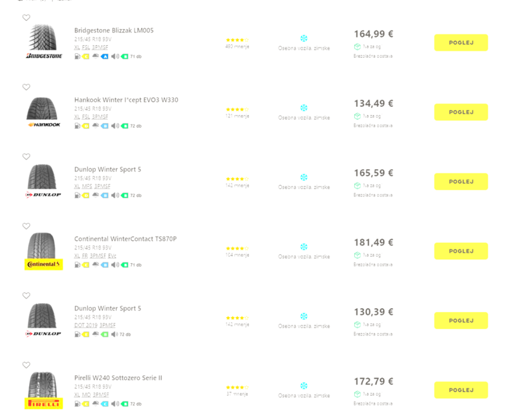
Task: Click snowflake icon beside Pirelli W240 listing
Action: click(304, 386)
